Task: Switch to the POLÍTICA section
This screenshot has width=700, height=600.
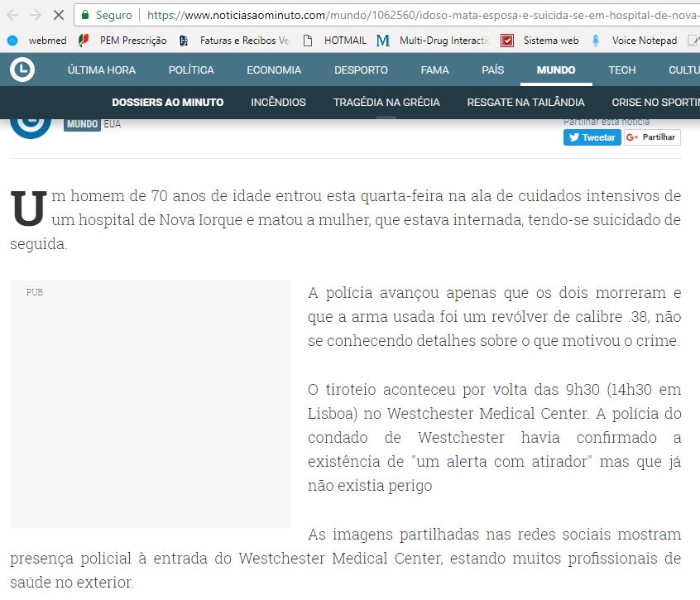Action: tap(191, 70)
